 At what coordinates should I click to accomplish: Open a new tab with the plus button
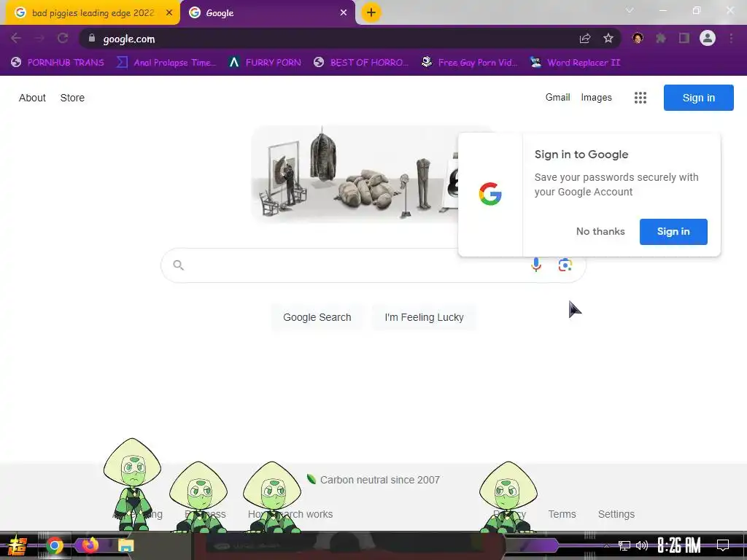click(x=371, y=12)
